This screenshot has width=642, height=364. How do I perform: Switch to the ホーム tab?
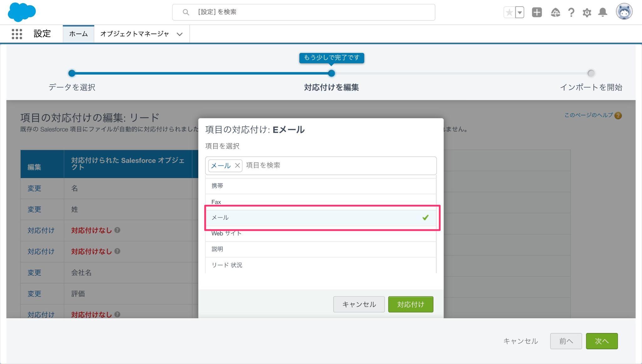[78, 34]
